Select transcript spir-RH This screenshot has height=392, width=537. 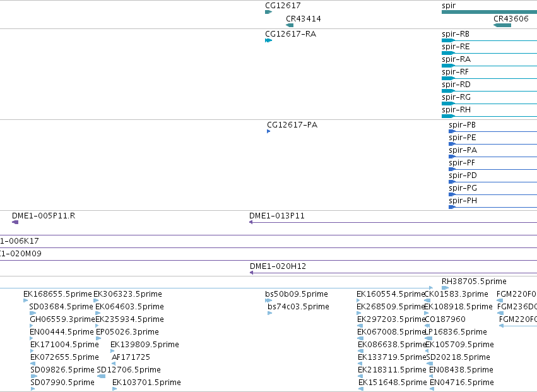coord(456,110)
